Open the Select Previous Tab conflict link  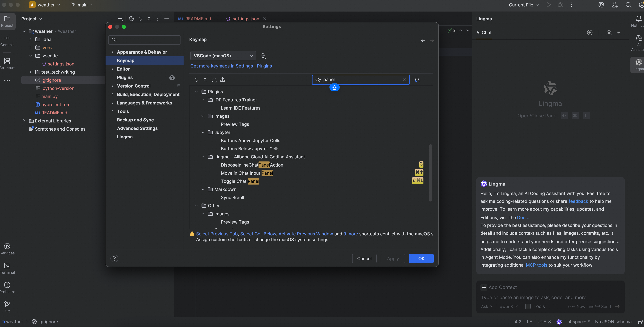point(217,234)
